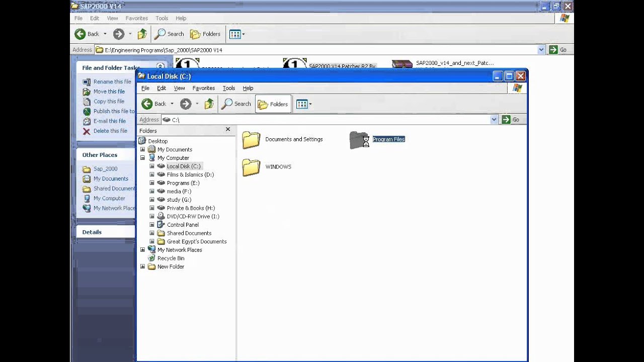This screenshot has width=644, height=362.
Task: Open My Documents under Other Places
Action: pyautogui.click(x=111, y=178)
